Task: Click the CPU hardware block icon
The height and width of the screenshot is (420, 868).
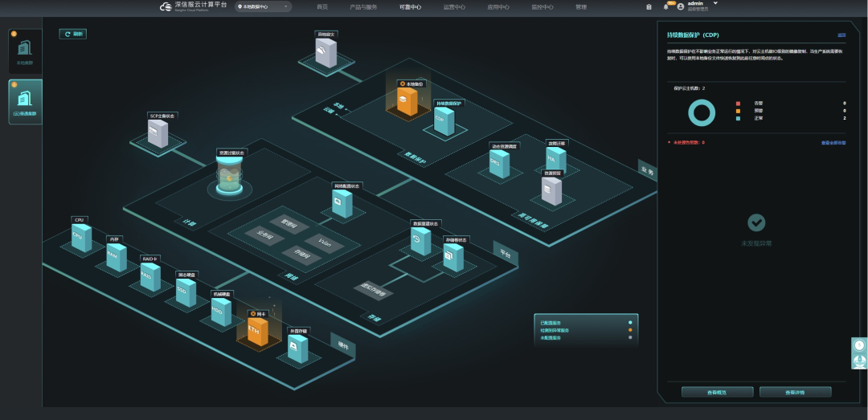Action: click(x=80, y=239)
